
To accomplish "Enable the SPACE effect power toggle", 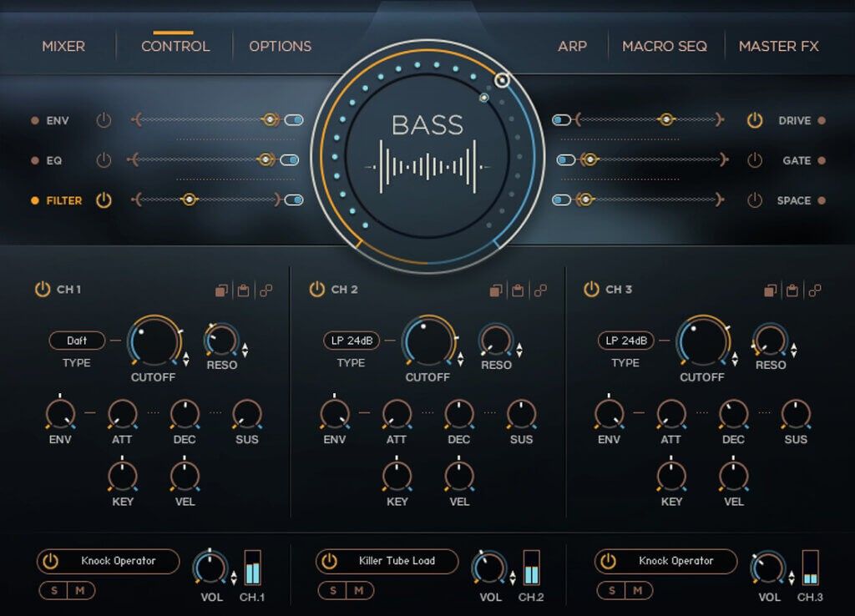I will (755, 200).
